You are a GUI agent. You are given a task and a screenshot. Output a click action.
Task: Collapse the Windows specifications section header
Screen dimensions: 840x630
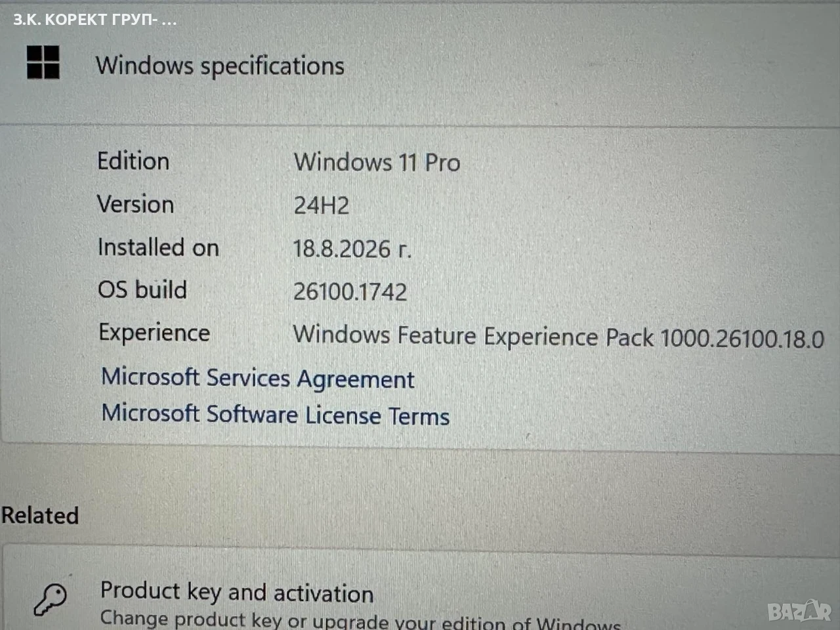[420, 66]
